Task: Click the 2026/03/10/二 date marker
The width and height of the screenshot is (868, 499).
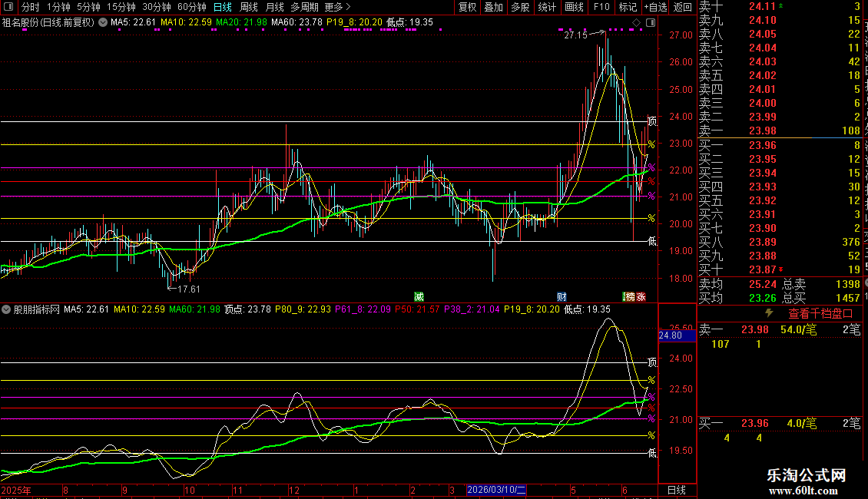Action: click(496, 490)
